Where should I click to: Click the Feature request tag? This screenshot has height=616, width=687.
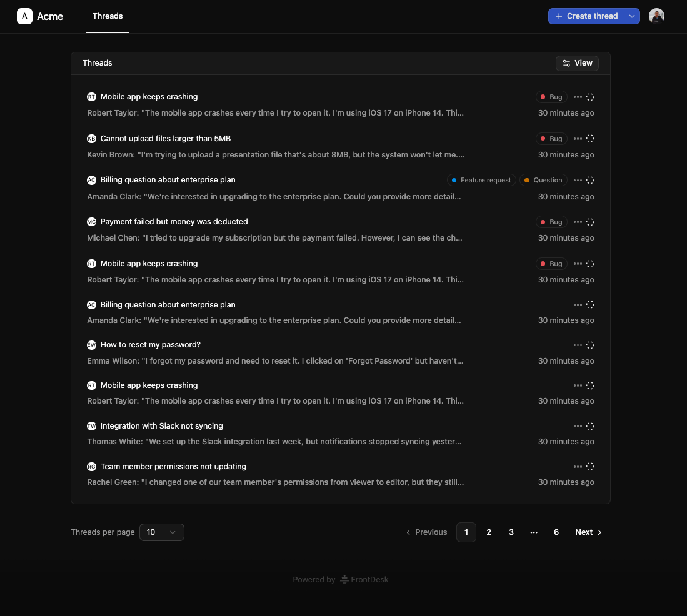tap(481, 180)
